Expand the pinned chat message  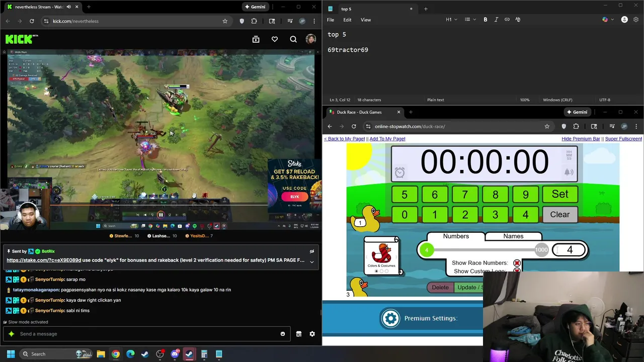(x=312, y=261)
